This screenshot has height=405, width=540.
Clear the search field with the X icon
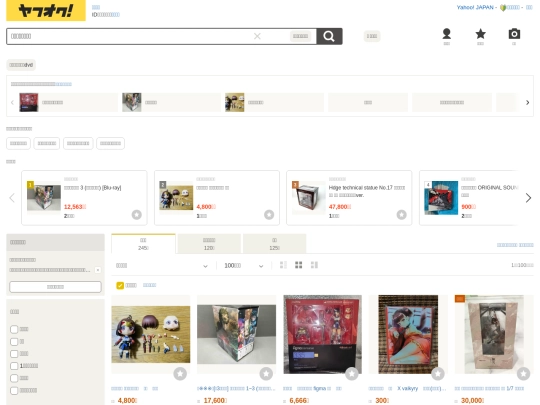click(x=257, y=36)
